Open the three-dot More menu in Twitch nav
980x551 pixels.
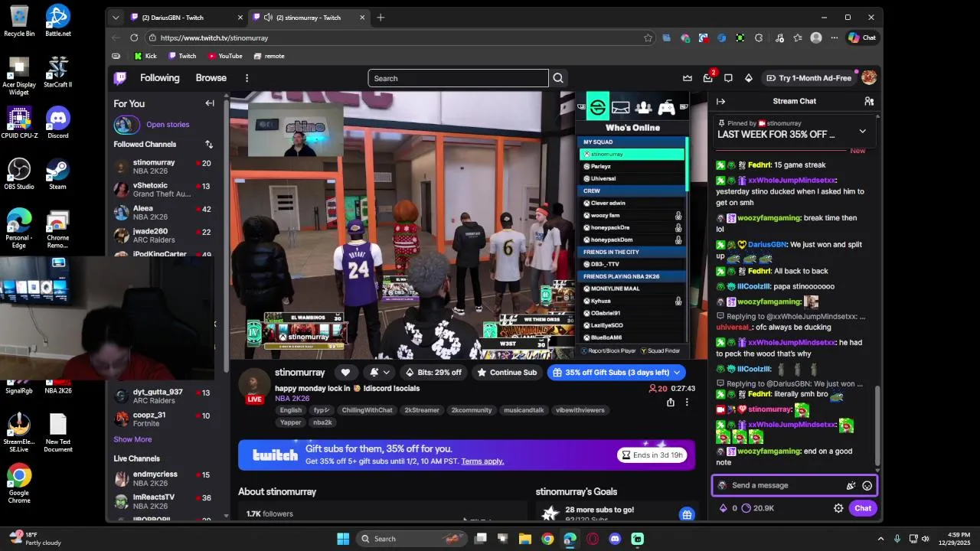[247, 78]
